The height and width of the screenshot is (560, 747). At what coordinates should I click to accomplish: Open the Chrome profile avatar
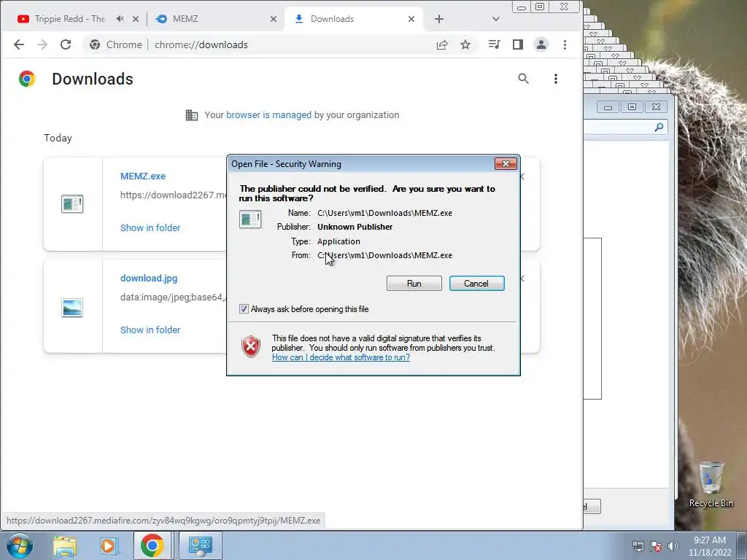[x=541, y=44]
